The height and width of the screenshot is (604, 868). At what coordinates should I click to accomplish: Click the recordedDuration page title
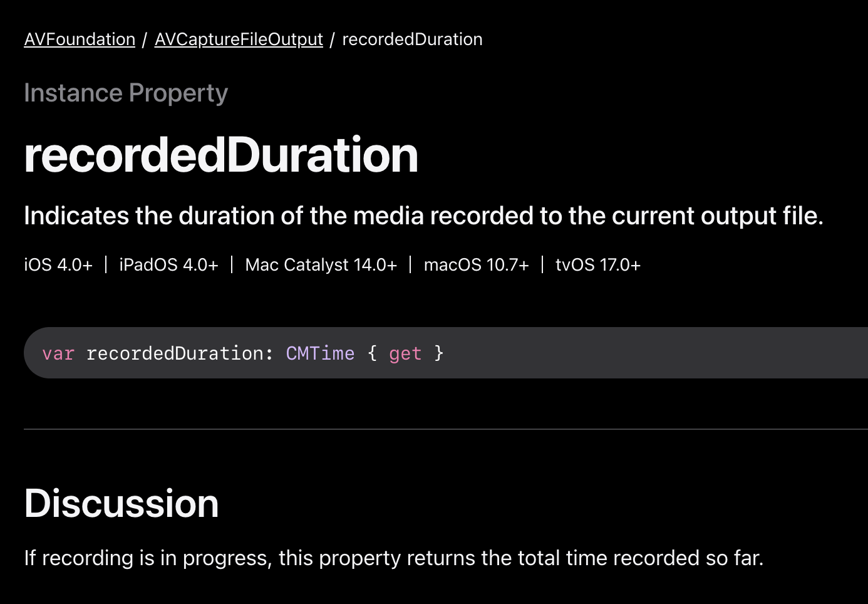click(x=220, y=154)
